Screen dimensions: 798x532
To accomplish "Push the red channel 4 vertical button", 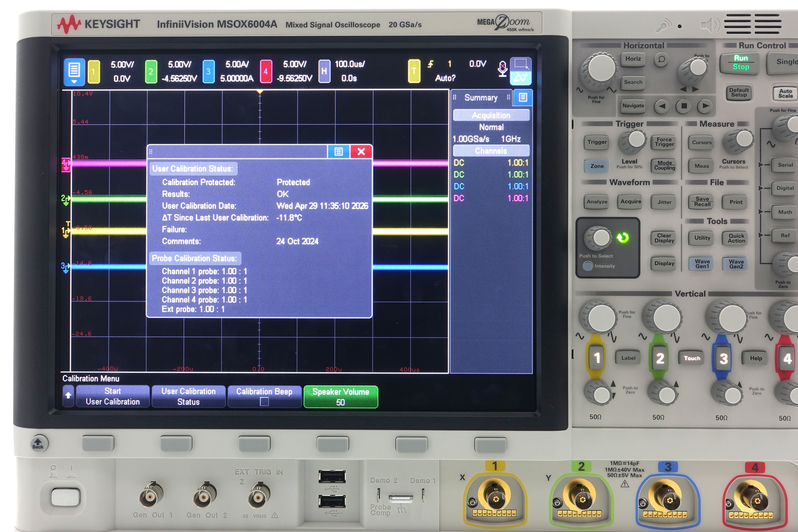I will point(787,359).
